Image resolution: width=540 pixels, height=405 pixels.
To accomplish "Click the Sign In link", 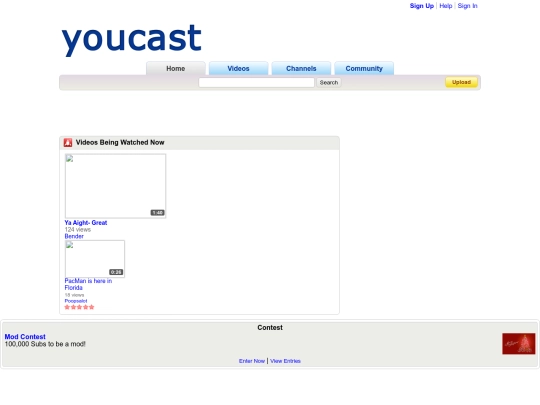I will (x=467, y=6).
